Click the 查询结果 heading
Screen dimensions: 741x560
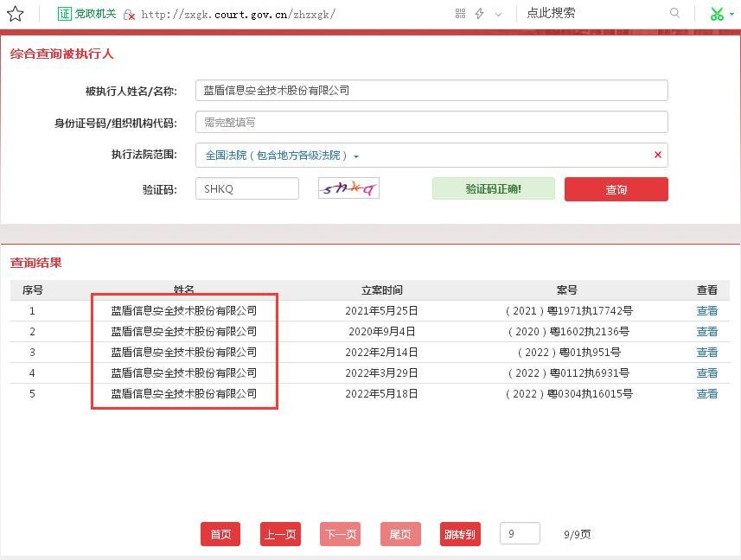pyautogui.click(x=36, y=263)
